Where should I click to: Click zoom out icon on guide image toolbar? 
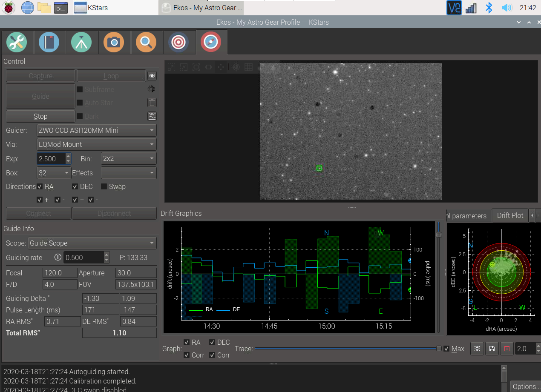coord(184,67)
